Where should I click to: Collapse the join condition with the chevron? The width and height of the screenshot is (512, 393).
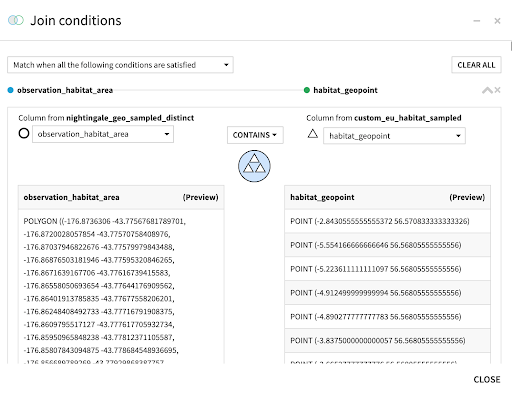tap(487, 90)
